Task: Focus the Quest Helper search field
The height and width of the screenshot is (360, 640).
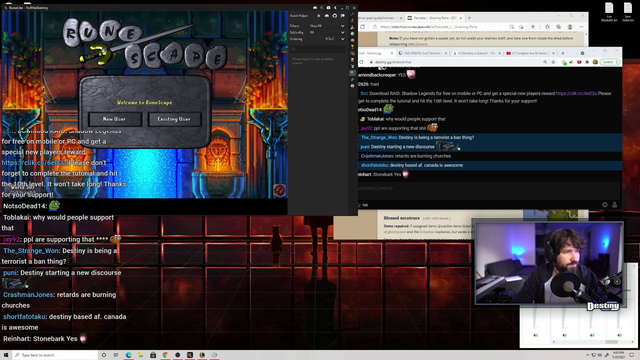Action: 318,49
